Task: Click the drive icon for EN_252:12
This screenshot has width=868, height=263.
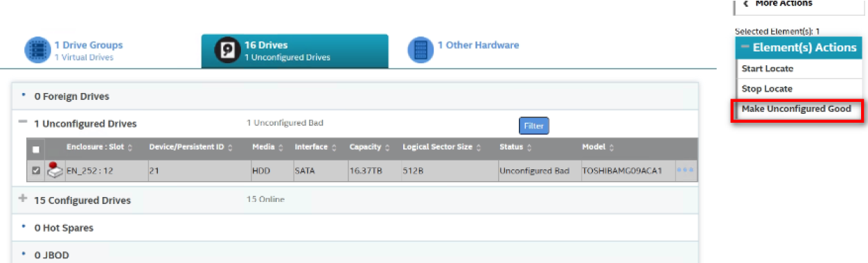Action: click(x=54, y=171)
